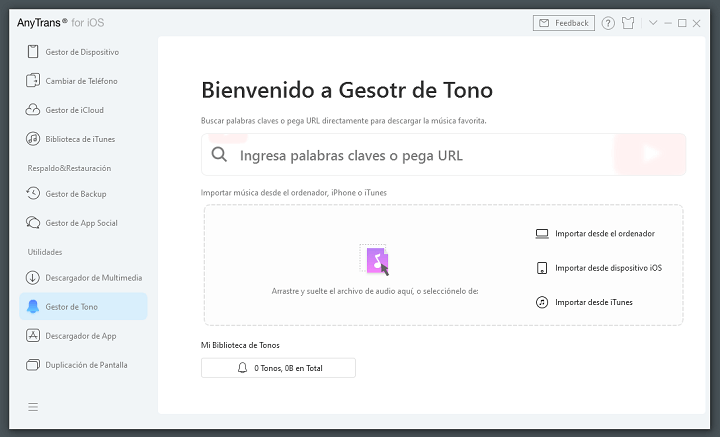
Task: Switch to Cambiar de Teléfono
Action: tap(83, 81)
